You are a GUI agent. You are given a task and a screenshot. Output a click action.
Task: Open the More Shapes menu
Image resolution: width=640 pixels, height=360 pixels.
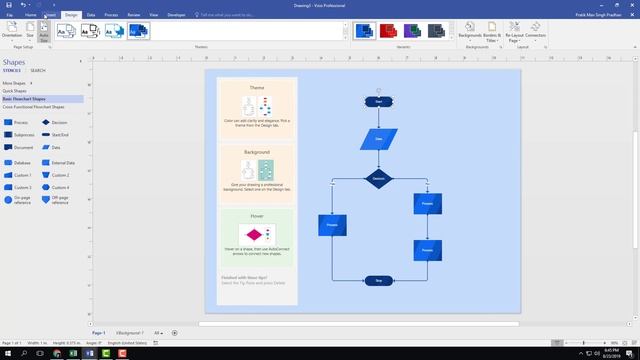(x=17, y=83)
